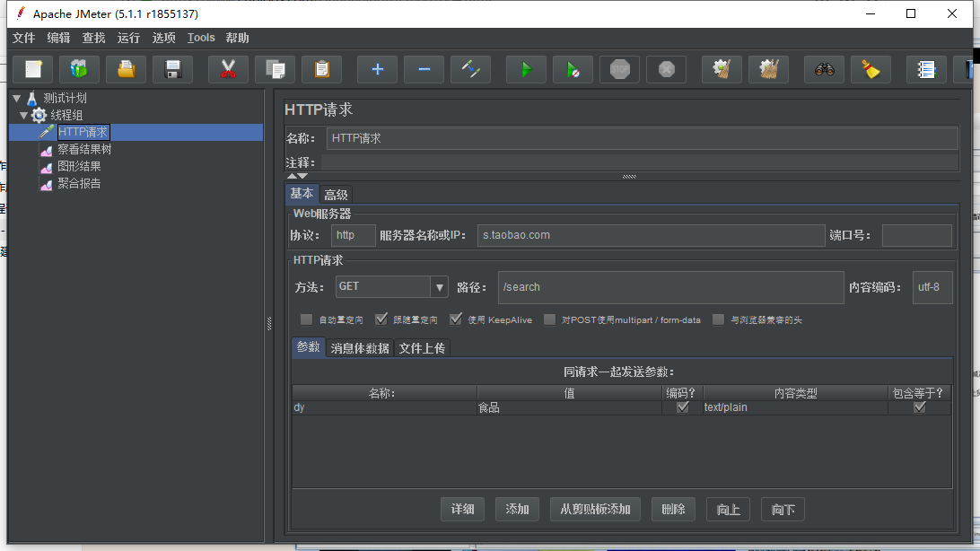Click Start no pauses icon
980x551 pixels.
[573, 69]
